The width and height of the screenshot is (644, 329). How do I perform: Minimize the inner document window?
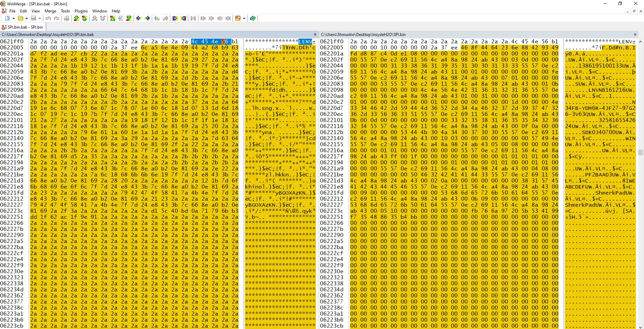click(x=627, y=11)
